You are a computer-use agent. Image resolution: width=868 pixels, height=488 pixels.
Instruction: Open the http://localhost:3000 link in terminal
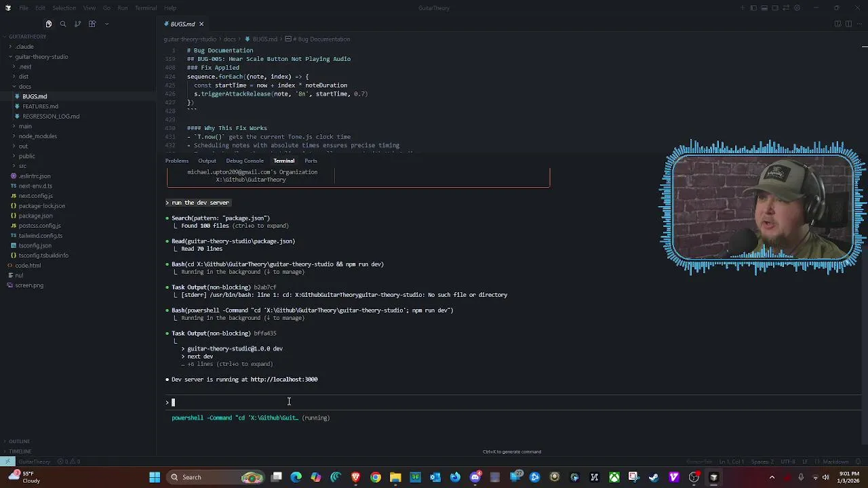284,380
